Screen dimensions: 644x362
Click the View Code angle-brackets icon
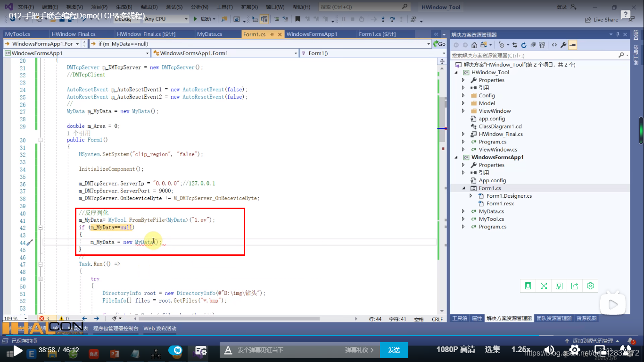(554, 45)
